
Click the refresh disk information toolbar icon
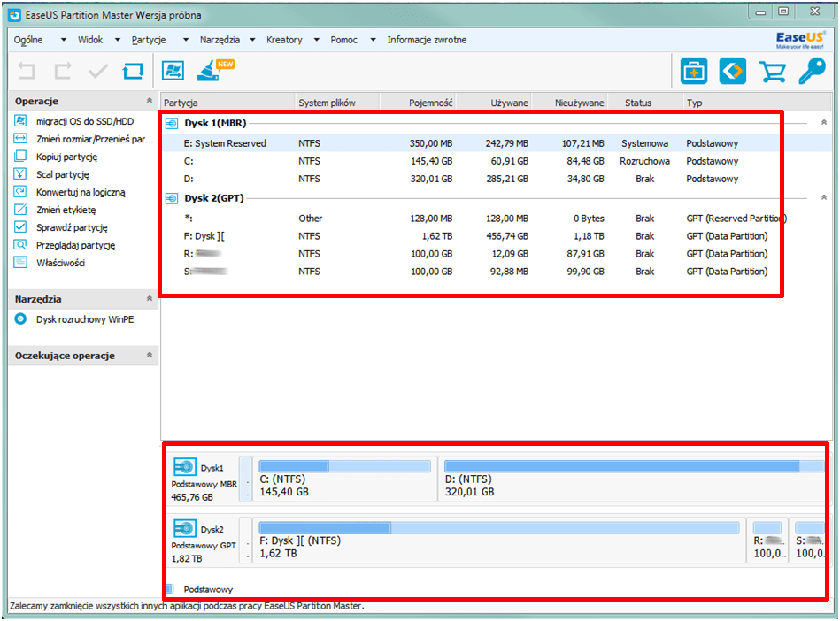click(133, 71)
